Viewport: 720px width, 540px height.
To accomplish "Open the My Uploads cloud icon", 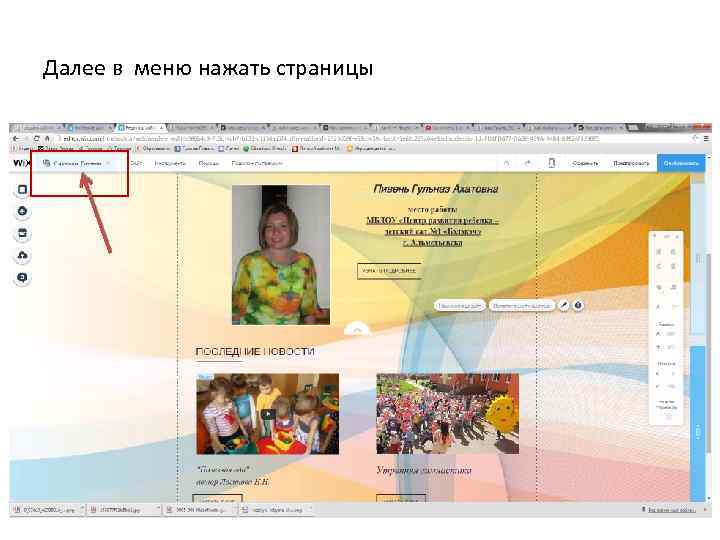I will tap(22, 255).
